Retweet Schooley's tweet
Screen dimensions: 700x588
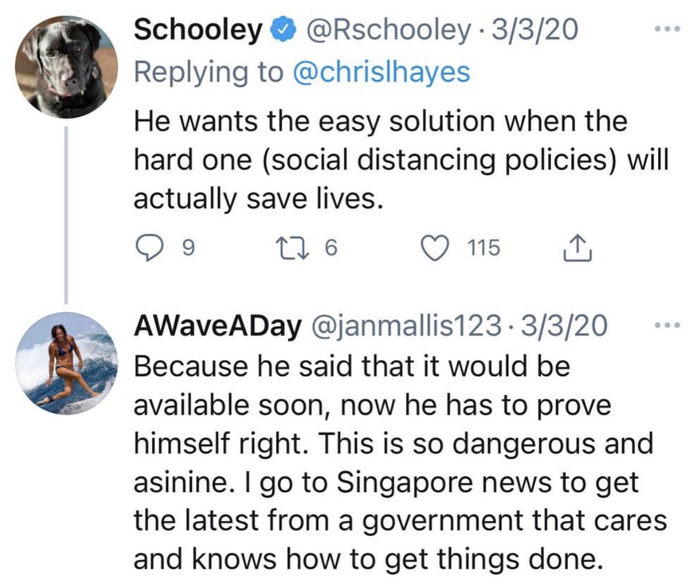pos(292,248)
